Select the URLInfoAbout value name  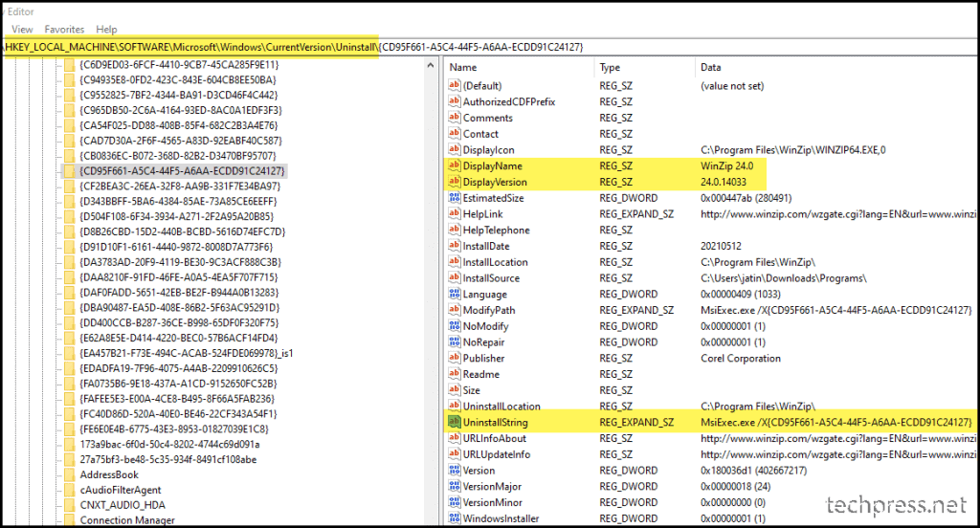tap(495, 438)
